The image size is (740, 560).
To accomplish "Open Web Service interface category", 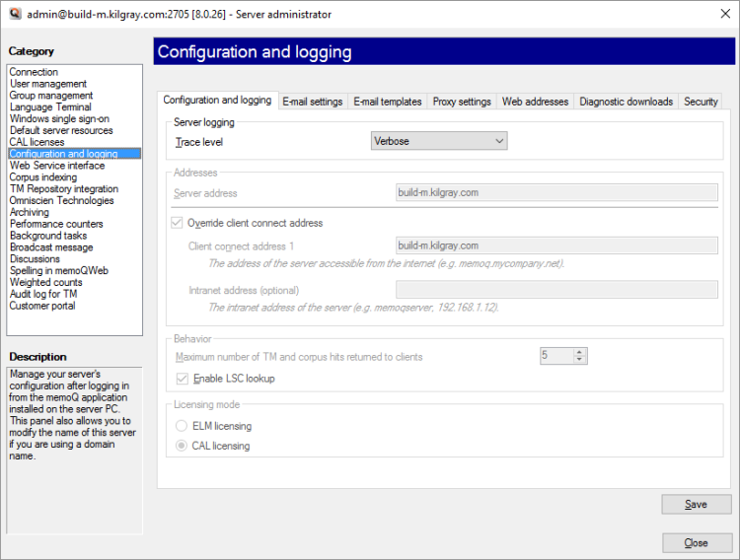I will (x=57, y=166).
